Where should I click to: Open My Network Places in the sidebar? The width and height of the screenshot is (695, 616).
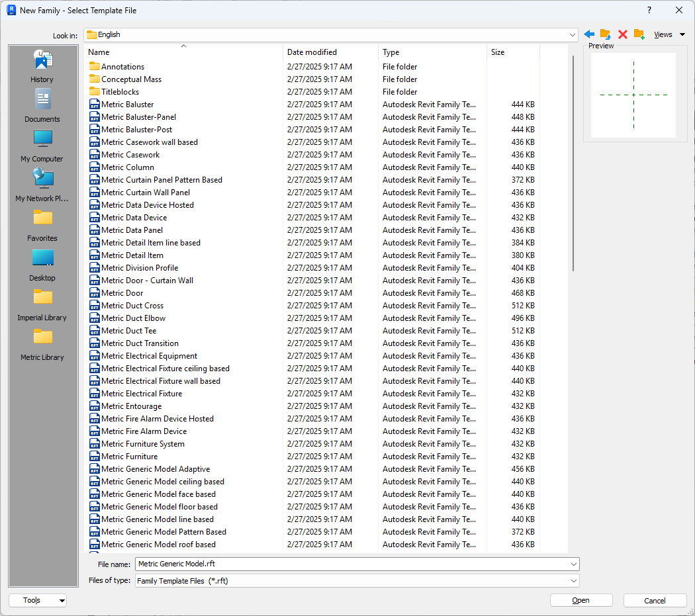coord(42,185)
